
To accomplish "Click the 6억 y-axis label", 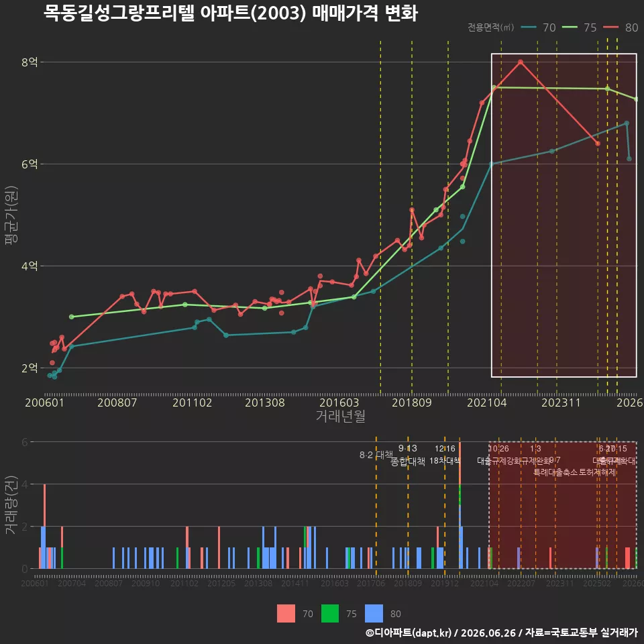I will coord(30,164).
